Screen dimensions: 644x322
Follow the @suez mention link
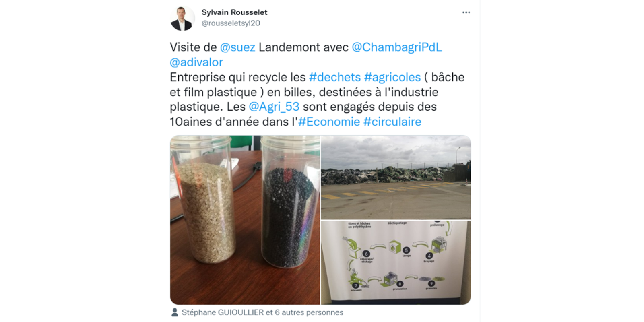pyautogui.click(x=237, y=47)
